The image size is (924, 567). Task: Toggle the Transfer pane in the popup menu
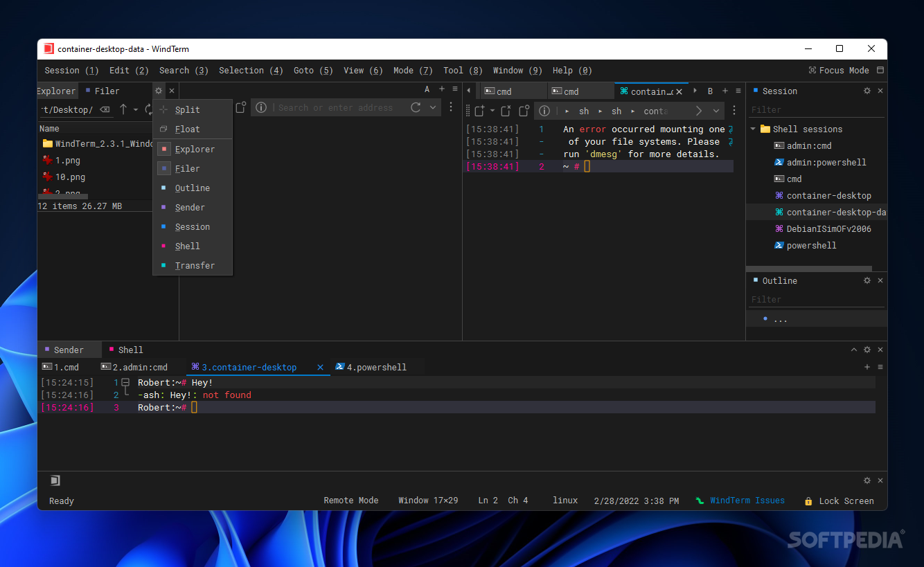point(193,265)
